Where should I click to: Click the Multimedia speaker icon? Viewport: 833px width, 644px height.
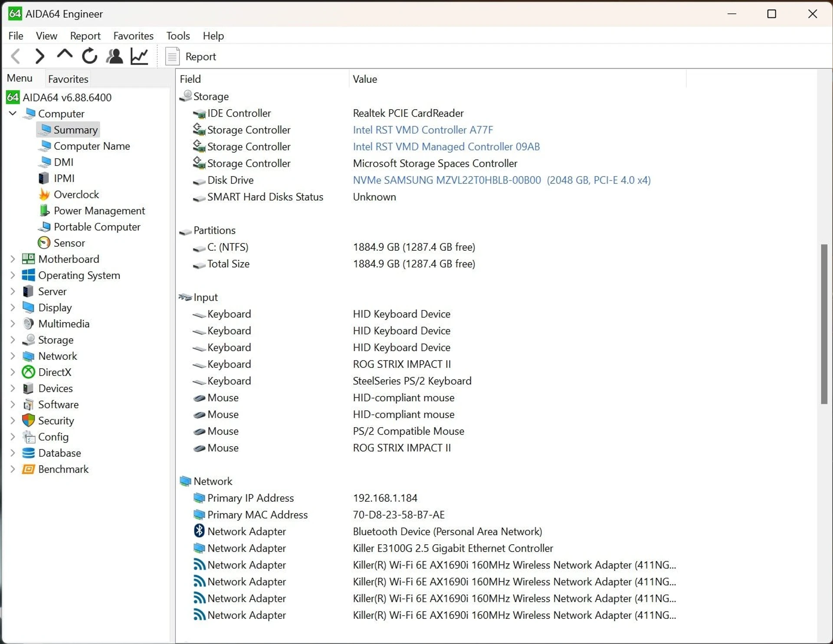(x=28, y=324)
